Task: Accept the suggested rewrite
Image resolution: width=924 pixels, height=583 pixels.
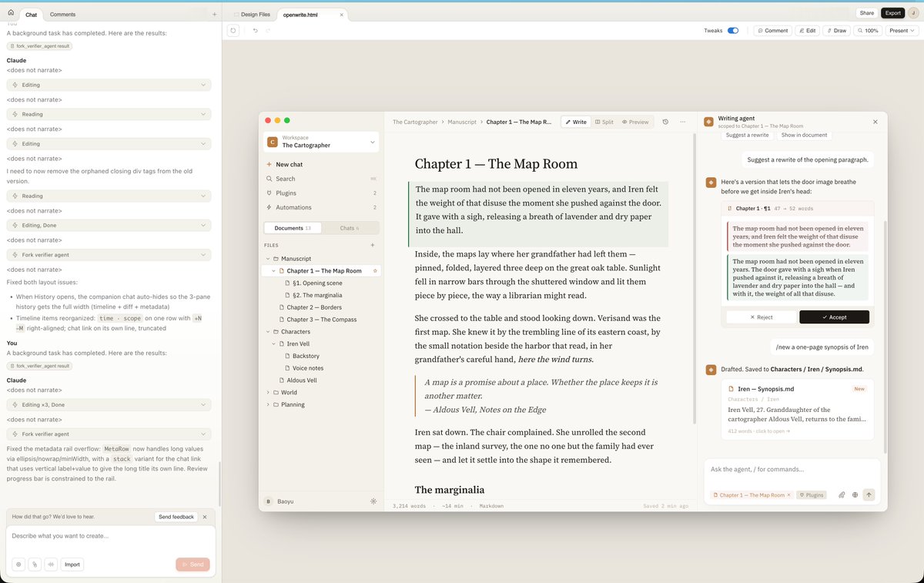Action: point(834,317)
